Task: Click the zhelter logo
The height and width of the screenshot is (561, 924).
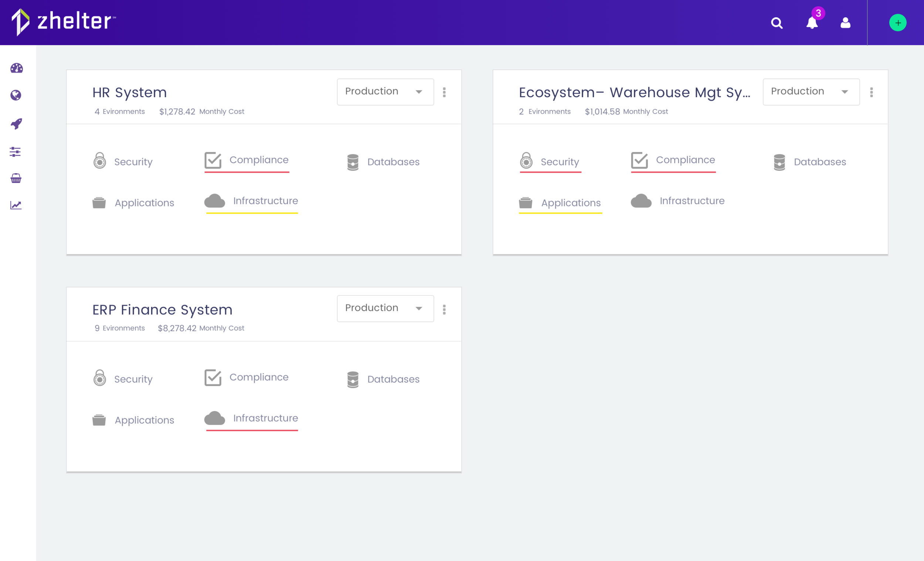Action: [64, 22]
